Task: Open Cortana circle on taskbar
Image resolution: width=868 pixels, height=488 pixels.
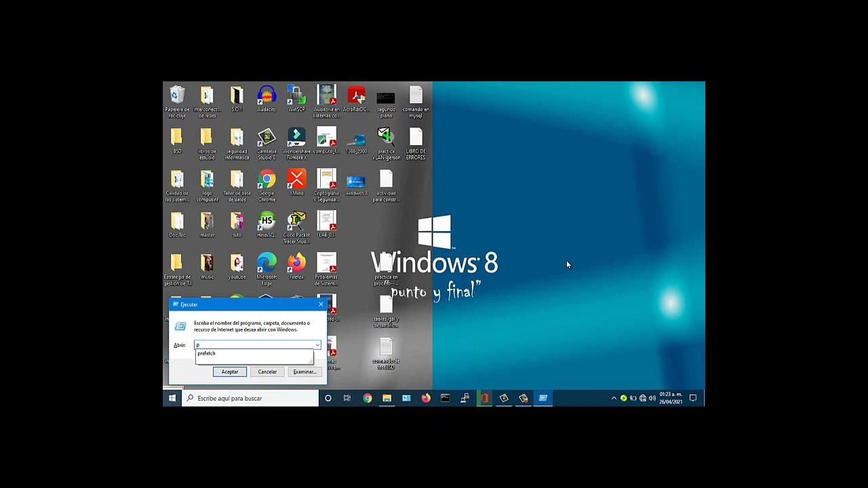Action: (x=328, y=399)
